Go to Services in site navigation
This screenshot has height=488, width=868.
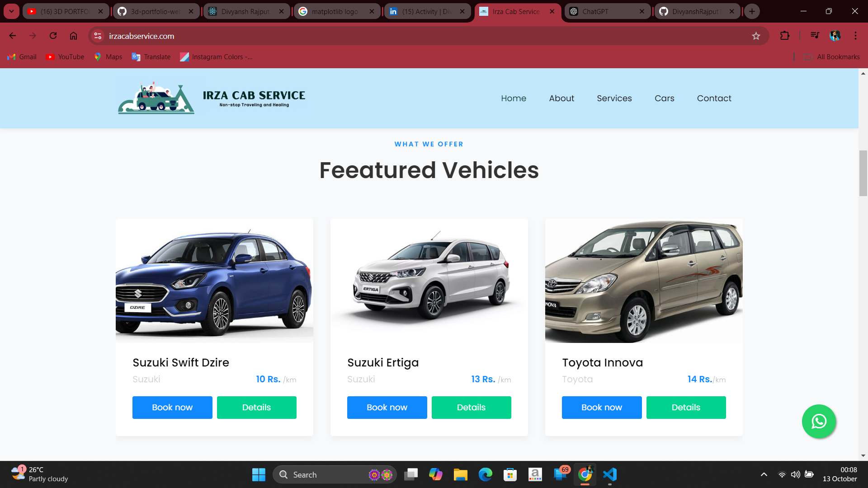614,98
